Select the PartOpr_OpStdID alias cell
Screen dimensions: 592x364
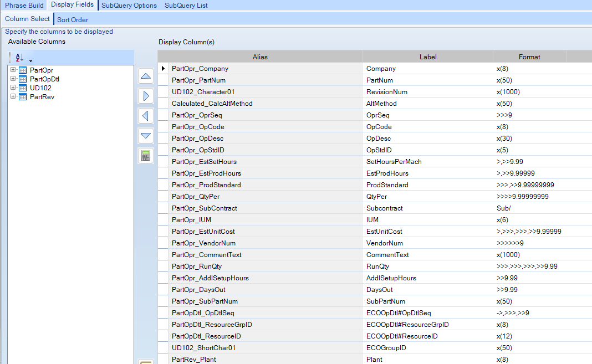tap(266, 150)
